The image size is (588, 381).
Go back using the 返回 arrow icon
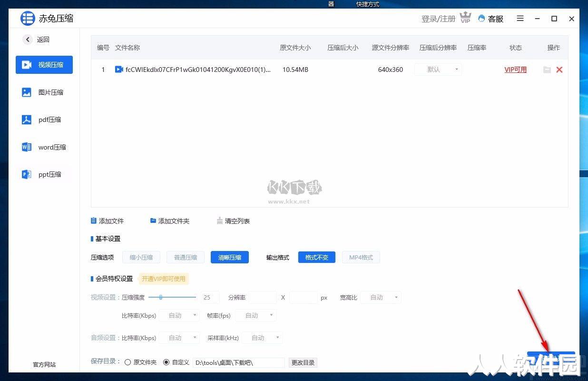coord(28,40)
